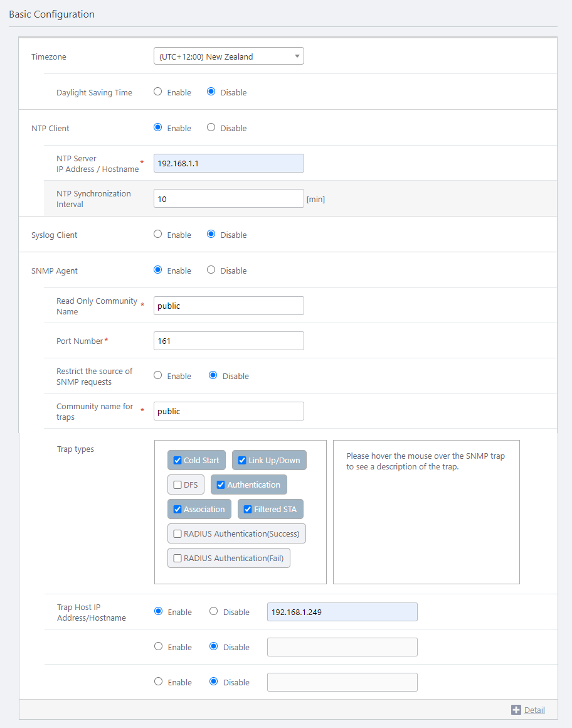
Task: Click the NTP Synchronization Interval field
Action: [228, 198]
